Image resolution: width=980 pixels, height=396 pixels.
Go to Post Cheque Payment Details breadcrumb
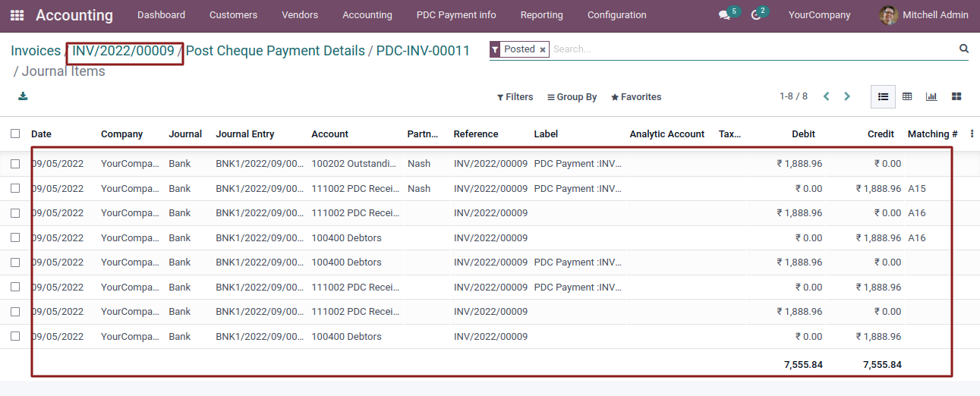point(276,51)
